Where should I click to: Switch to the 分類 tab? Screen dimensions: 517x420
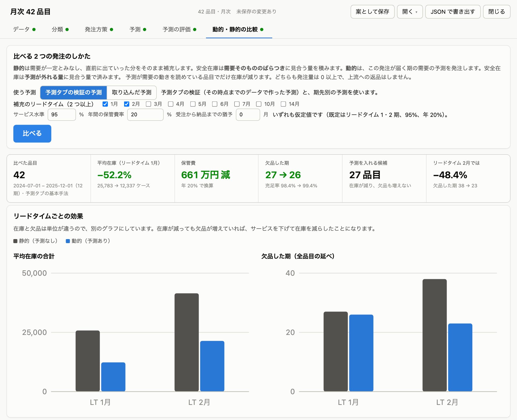[60, 29]
